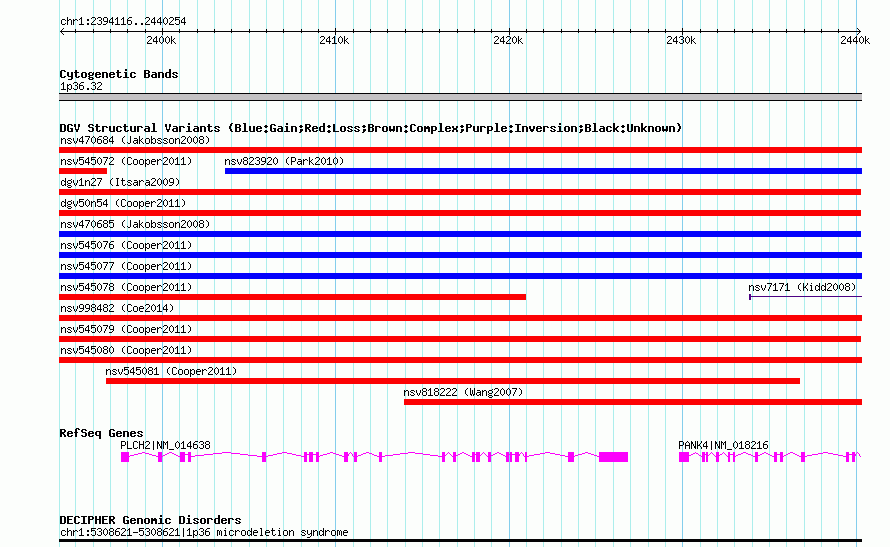Click the nsv545076 (Cooper2011) blue bar
Viewport: 890px width, 547px height.
[x=460, y=255]
